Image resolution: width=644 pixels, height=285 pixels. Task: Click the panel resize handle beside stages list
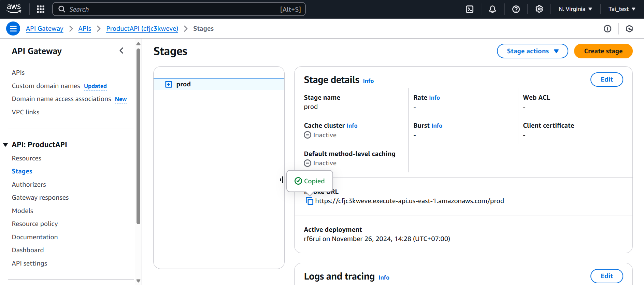[282, 180]
